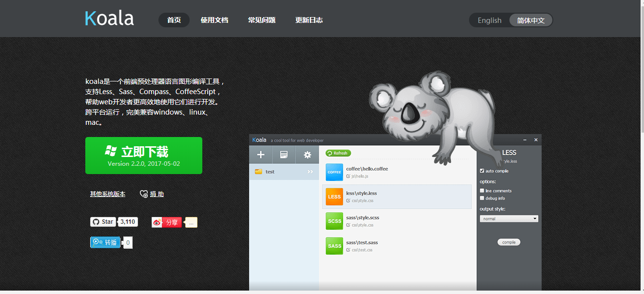Enable the line comments checkbox
This screenshot has width=644, height=294.
[482, 191]
